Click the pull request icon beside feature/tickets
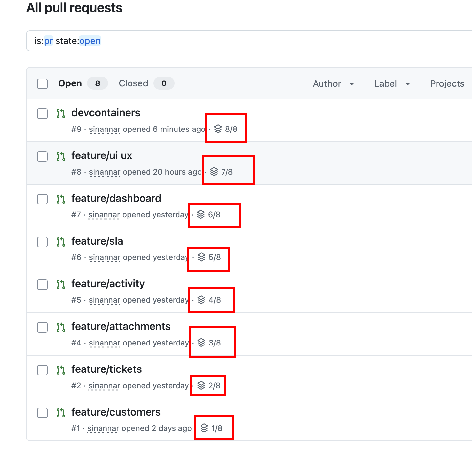Image resolution: width=472 pixels, height=476 pixels. pyautogui.click(x=61, y=370)
